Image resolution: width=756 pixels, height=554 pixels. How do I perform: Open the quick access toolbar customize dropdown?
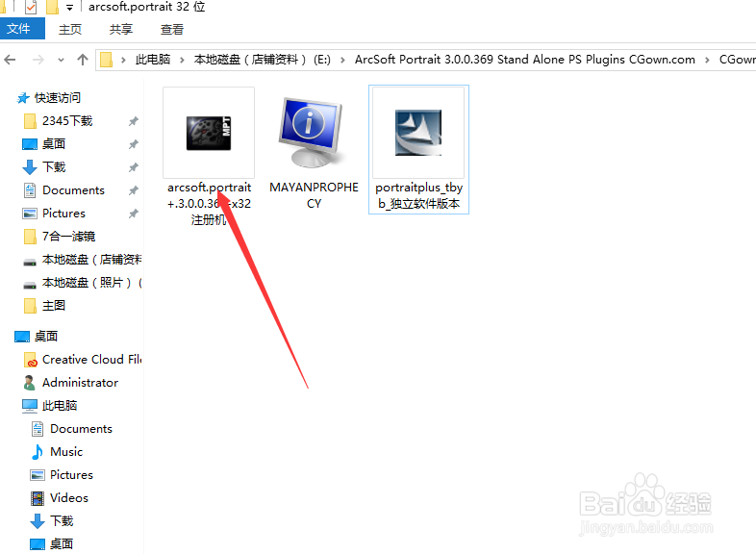tap(69, 8)
